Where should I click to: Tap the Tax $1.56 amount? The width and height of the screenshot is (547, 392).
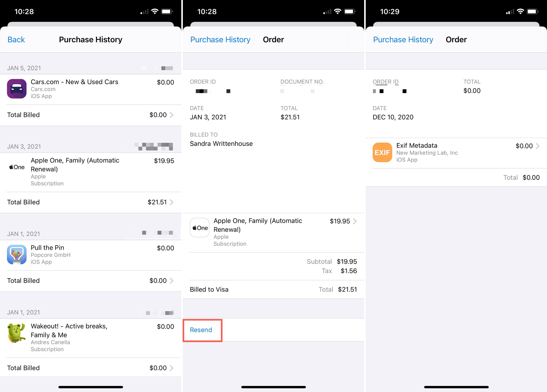pos(349,271)
